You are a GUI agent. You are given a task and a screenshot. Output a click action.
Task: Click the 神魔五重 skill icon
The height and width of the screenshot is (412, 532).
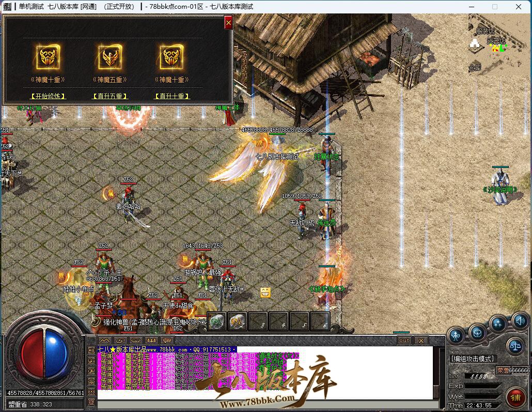point(110,56)
